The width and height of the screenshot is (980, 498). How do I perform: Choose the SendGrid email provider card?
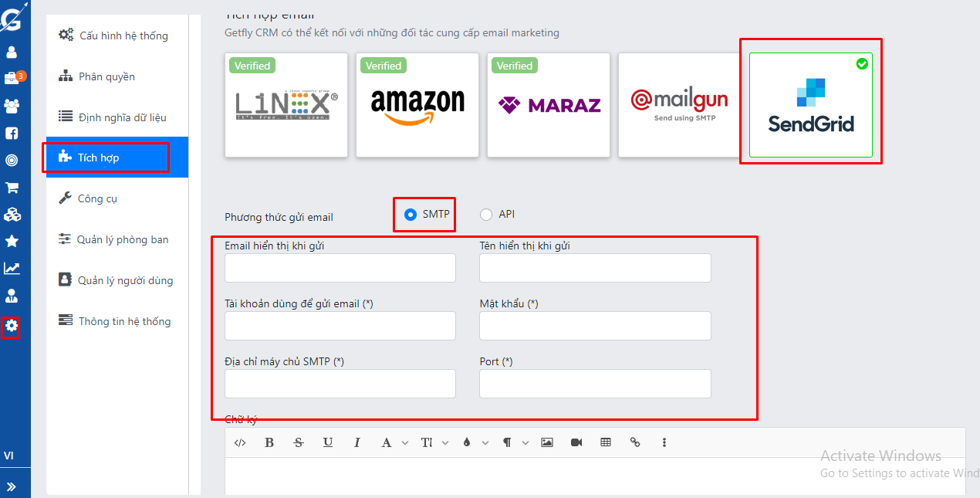(x=810, y=105)
